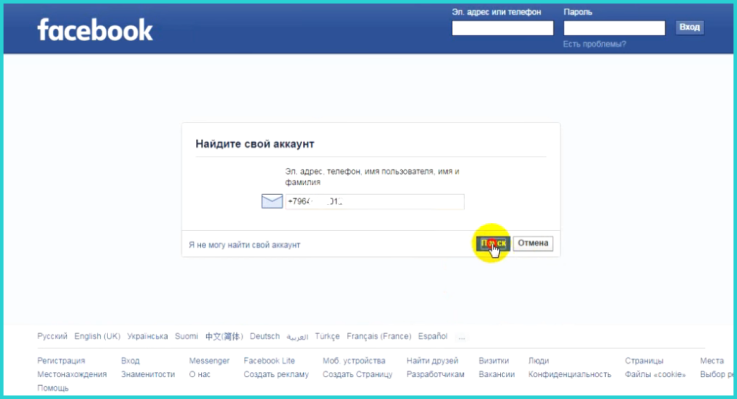Click the account search input with phone number
The height and width of the screenshot is (399, 737).
[375, 202]
